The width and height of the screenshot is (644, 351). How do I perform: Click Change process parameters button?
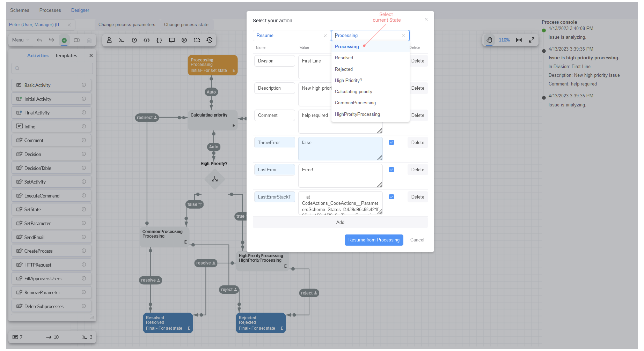pos(127,25)
